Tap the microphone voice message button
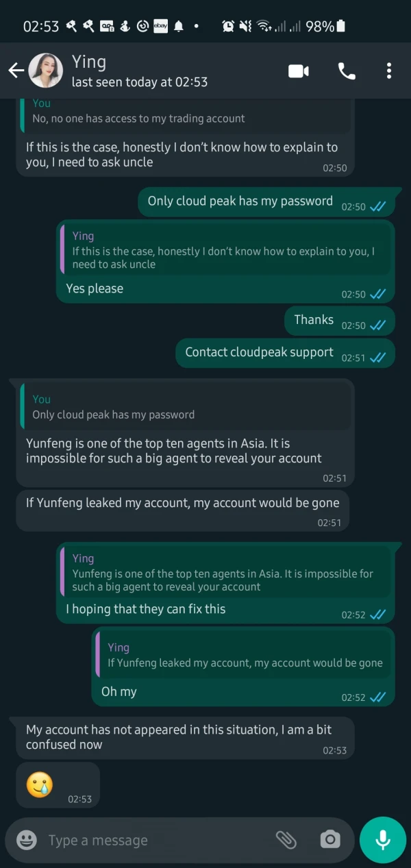This screenshot has height=868, width=411. click(383, 840)
